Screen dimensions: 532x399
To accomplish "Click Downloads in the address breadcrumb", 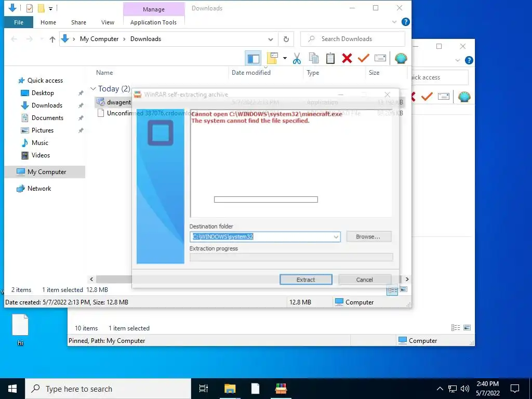I will click(x=145, y=39).
